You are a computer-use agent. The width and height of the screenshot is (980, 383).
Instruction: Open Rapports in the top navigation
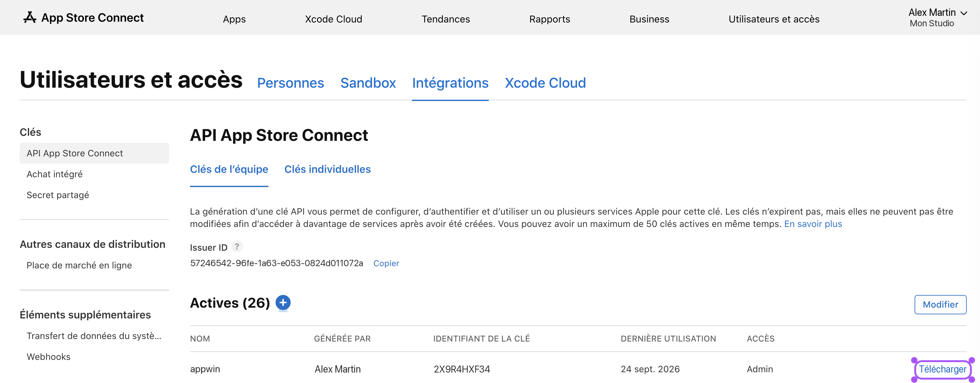tap(549, 19)
